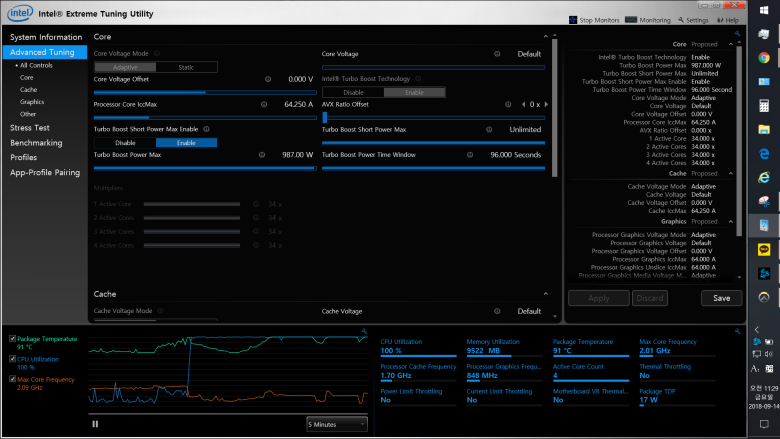The image size is (780, 439).
Task: Uncheck the Package Temperature graph checkbox
Action: click(x=11, y=339)
